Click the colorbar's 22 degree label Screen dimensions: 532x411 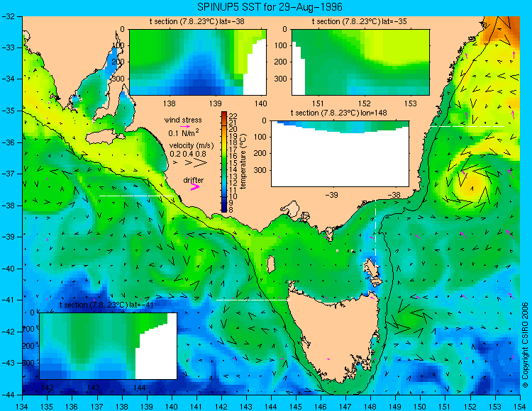pos(233,116)
